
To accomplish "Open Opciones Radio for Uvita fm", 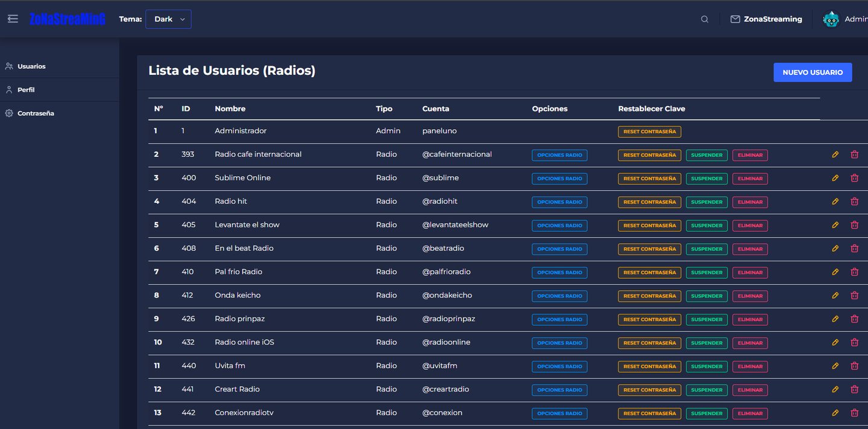I will [559, 367].
